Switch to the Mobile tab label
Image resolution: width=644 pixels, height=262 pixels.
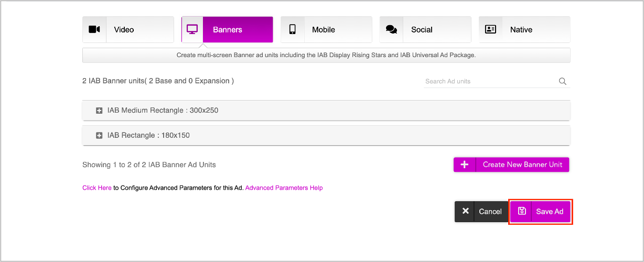pyautogui.click(x=324, y=30)
